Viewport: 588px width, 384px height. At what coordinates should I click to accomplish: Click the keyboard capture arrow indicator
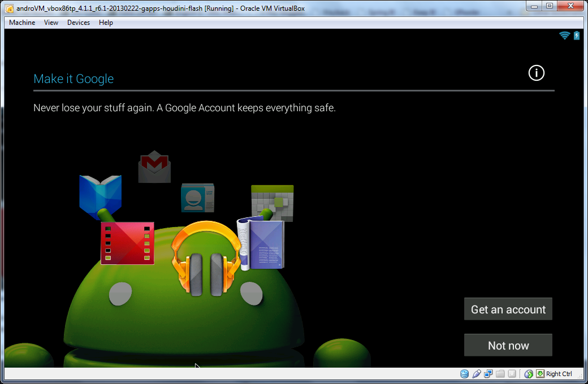pyautogui.click(x=540, y=373)
